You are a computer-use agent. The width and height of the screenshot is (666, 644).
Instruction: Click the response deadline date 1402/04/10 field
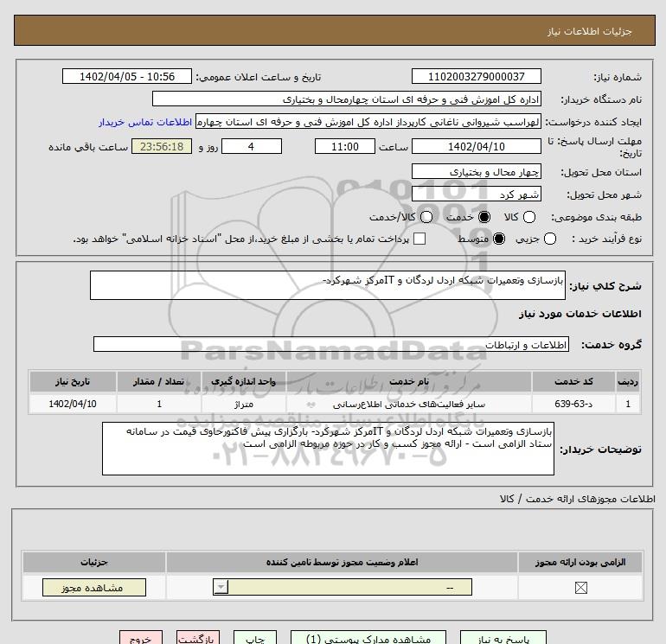point(476,146)
